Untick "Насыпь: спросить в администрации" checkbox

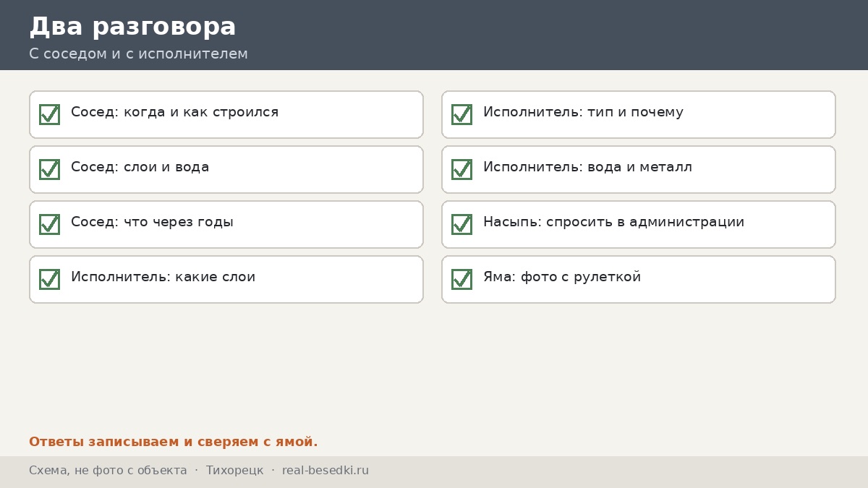461,224
